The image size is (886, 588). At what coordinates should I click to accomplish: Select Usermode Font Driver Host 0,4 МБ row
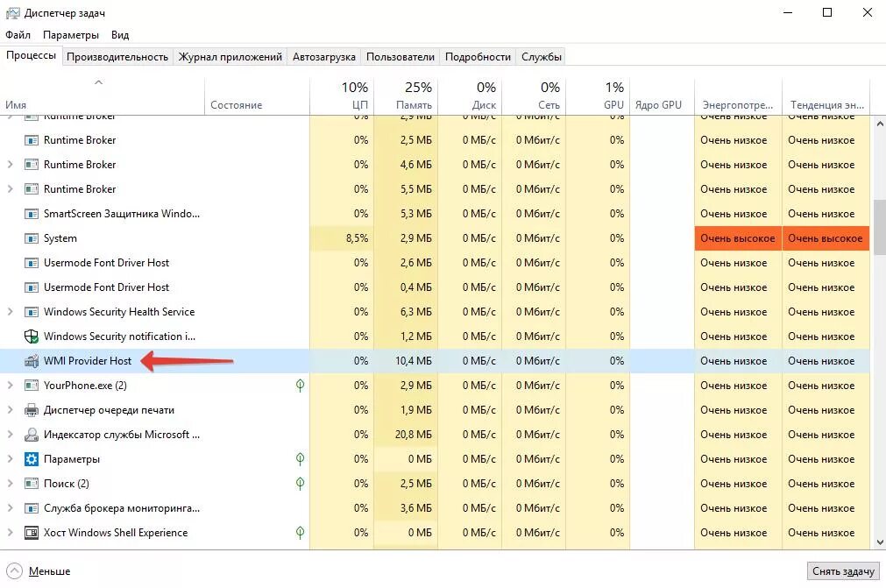435,287
